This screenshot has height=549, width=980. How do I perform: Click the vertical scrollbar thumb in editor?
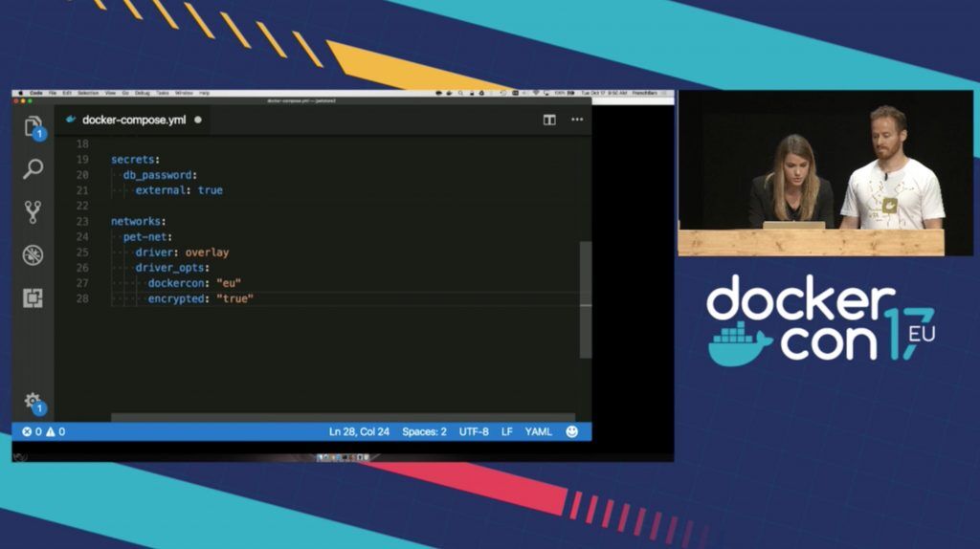[586, 299]
